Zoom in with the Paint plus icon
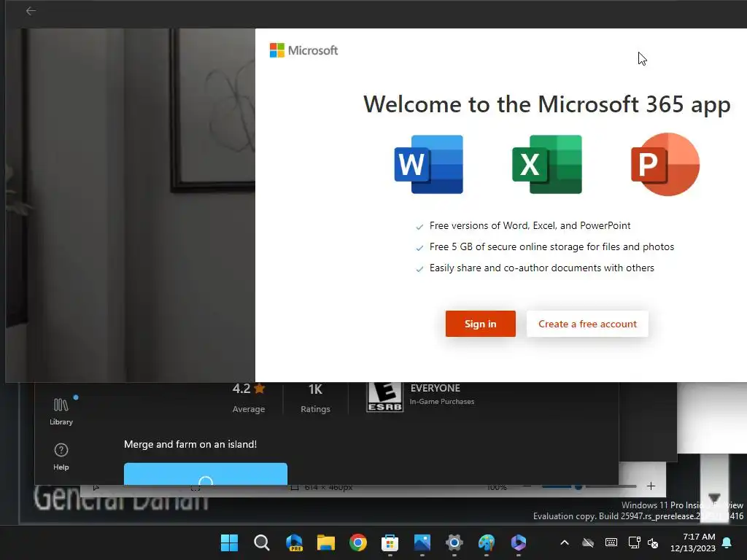 click(651, 486)
